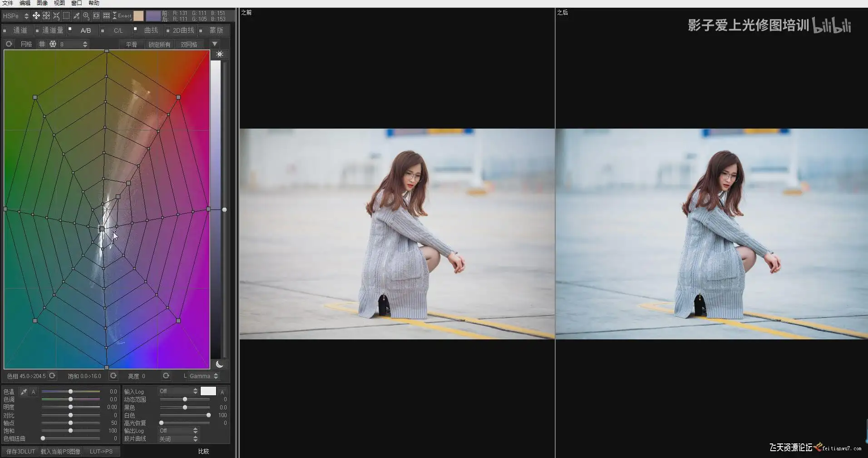Open the 编辑 menu
Image resolution: width=868 pixels, height=458 pixels.
point(25,3)
